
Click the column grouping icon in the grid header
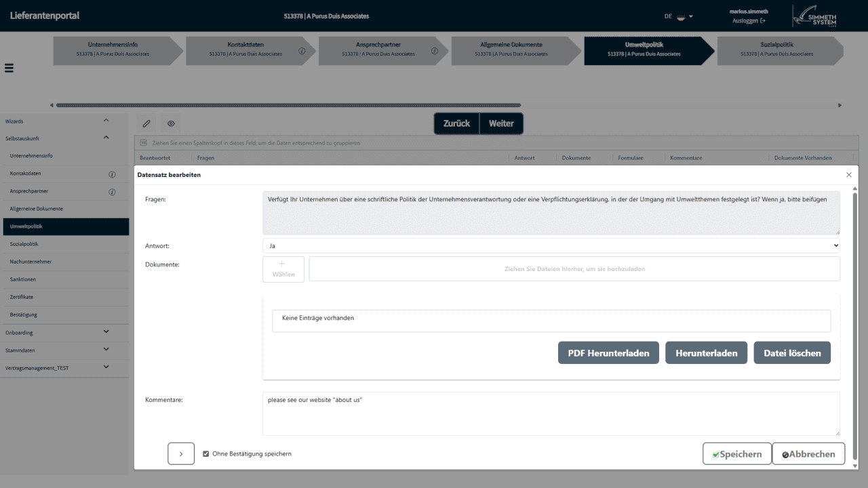click(143, 142)
